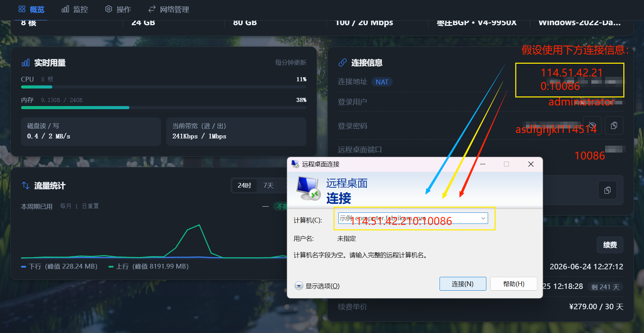
Task: Click the 续费 renew button
Action: (x=610, y=245)
